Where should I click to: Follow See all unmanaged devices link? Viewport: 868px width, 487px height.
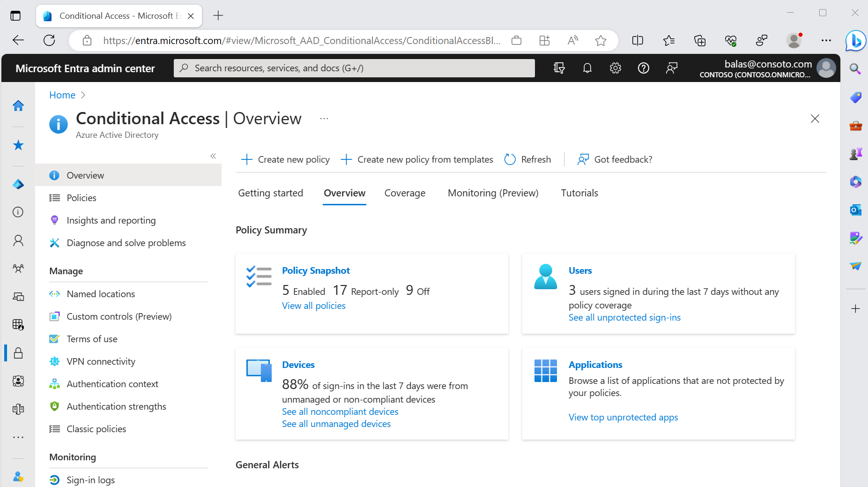pyautogui.click(x=336, y=424)
